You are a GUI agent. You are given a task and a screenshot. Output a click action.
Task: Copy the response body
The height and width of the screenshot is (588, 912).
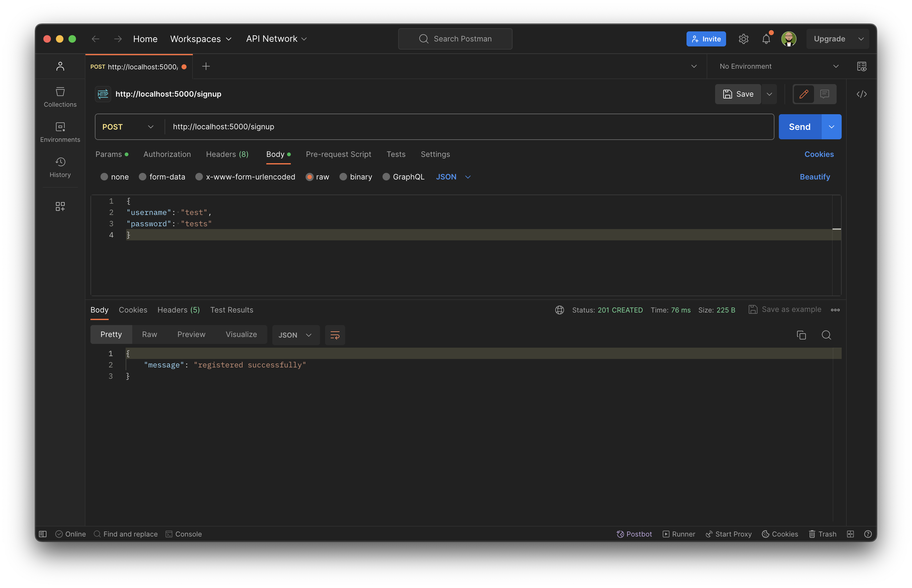(801, 335)
